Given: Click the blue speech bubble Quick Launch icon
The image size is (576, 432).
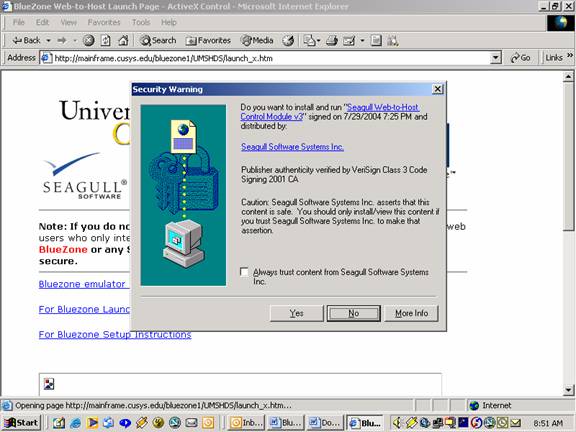Looking at the screenshot, I should click(x=125, y=423).
